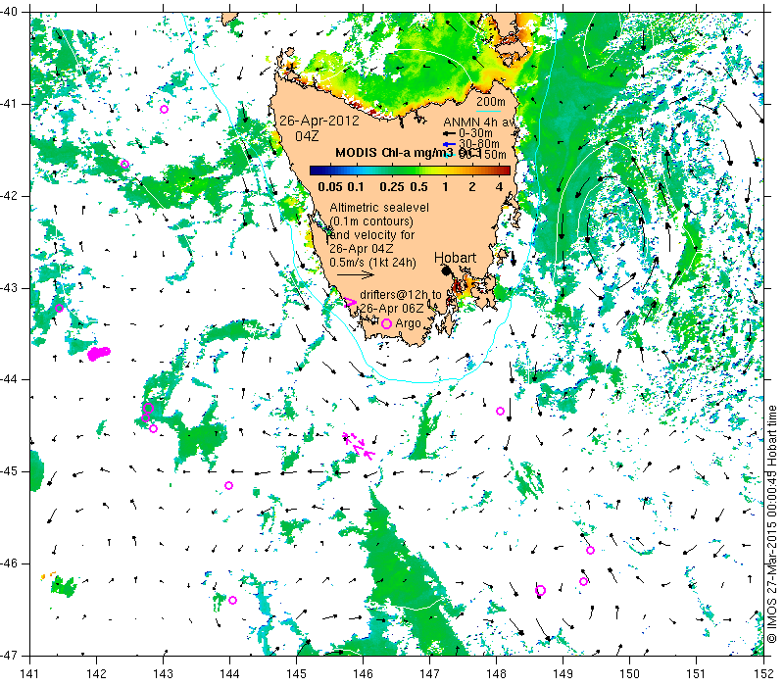The height and width of the screenshot is (686, 784).
Task: Click the 'MODIS Chl-a mg/m3 OC3' title
Action: (x=408, y=153)
